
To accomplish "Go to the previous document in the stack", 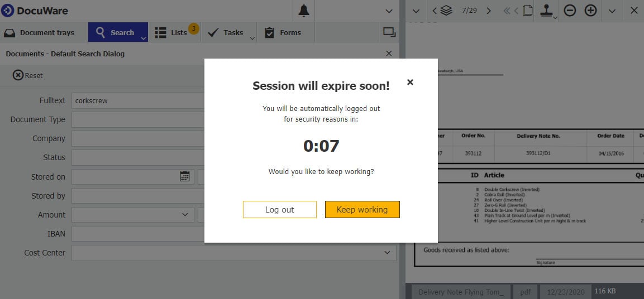I will pyautogui.click(x=435, y=11).
